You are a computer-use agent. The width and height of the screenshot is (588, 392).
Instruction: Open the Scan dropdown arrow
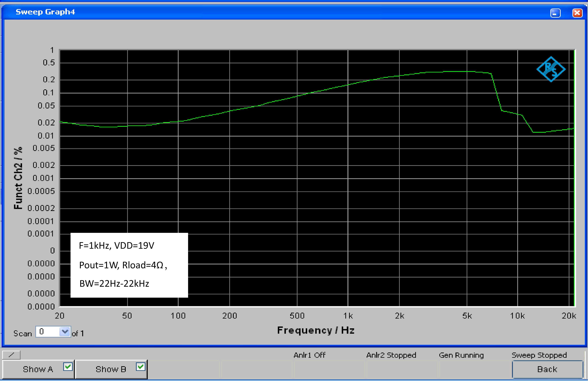[65, 332]
